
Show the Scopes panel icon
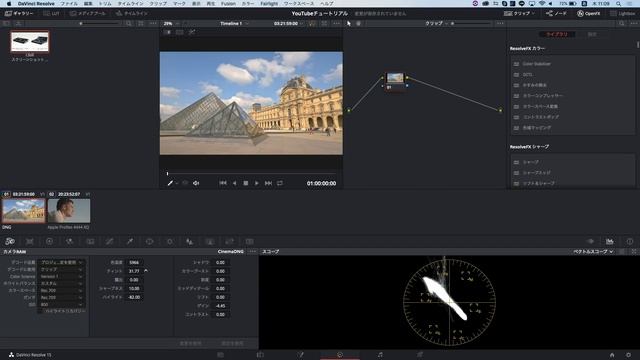[x=610, y=242]
